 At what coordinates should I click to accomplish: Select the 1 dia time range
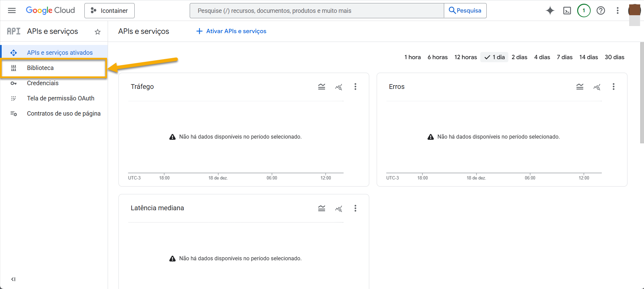click(494, 57)
